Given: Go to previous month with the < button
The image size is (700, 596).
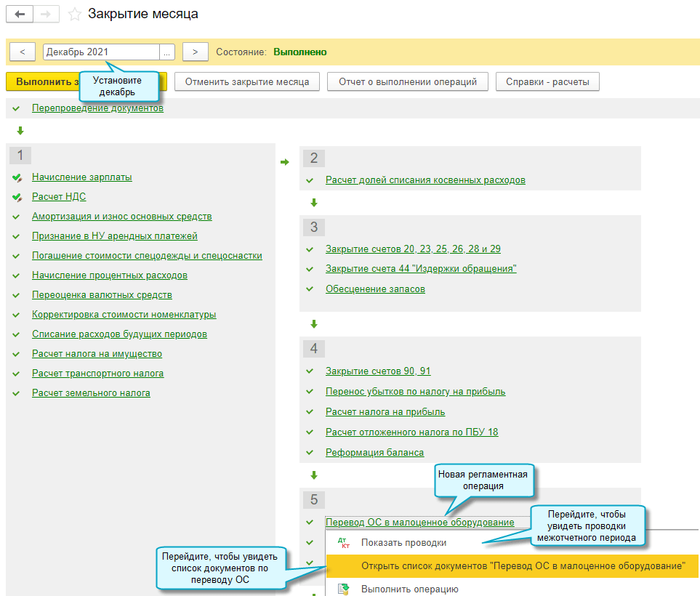Looking at the screenshot, I should click(x=23, y=52).
